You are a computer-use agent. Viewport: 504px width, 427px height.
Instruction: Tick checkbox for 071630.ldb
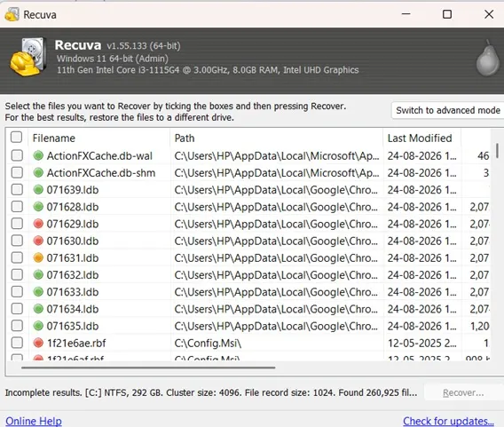pyautogui.click(x=17, y=241)
